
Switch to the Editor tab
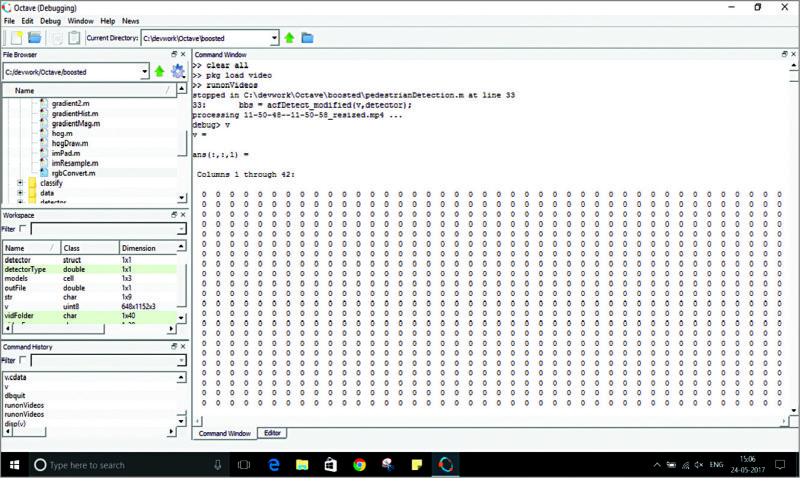click(272, 433)
